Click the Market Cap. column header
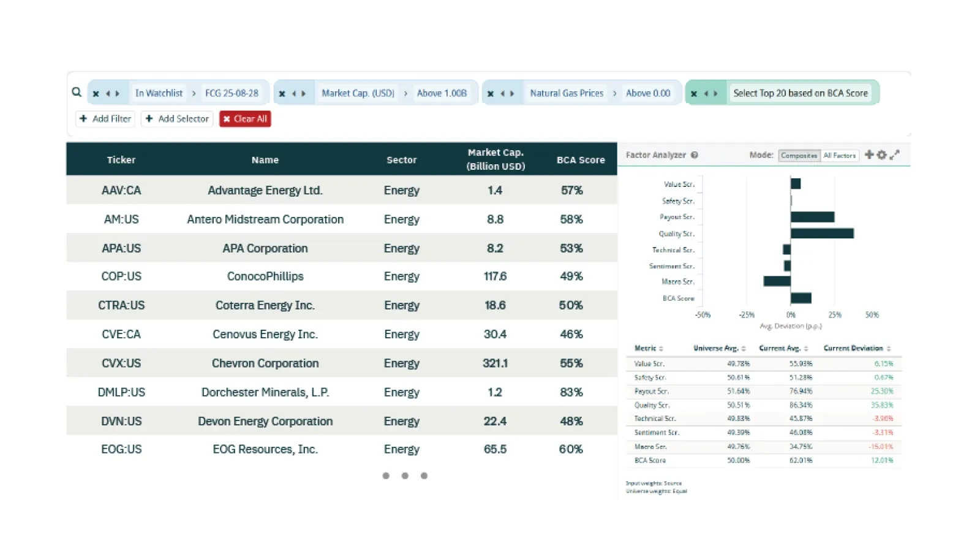The width and height of the screenshot is (980, 551). click(x=496, y=159)
